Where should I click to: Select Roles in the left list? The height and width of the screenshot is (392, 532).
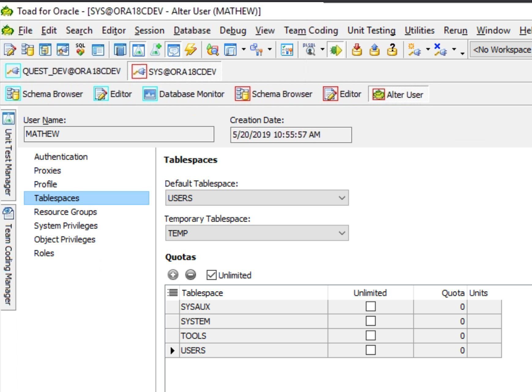pos(44,253)
